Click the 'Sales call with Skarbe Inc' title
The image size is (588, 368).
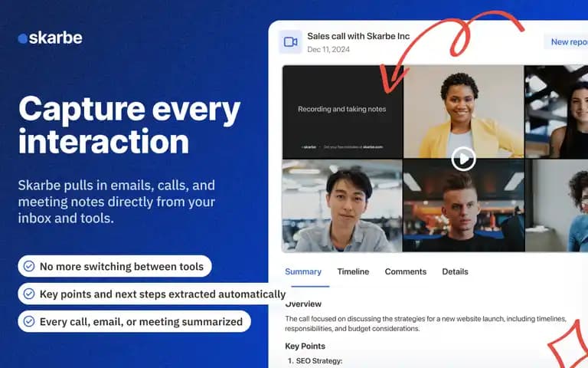358,36
